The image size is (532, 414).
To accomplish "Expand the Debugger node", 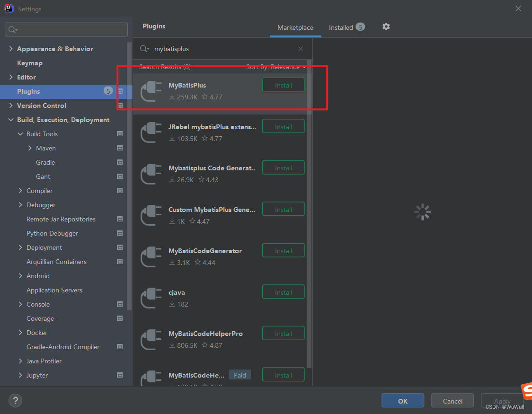I will click(20, 205).
